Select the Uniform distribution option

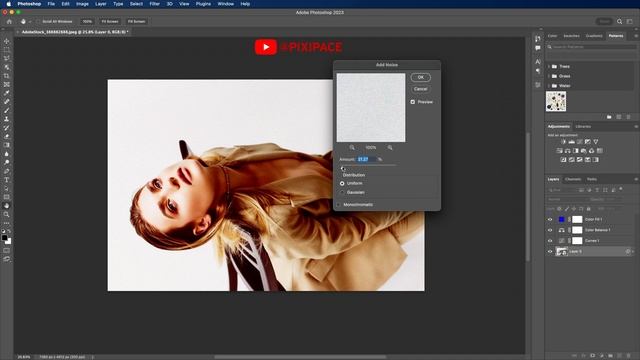(342, 183)
